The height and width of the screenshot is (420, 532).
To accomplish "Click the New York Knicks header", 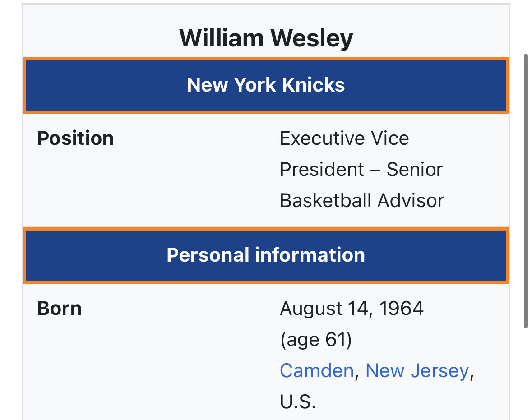I will (x=266, y=85).
